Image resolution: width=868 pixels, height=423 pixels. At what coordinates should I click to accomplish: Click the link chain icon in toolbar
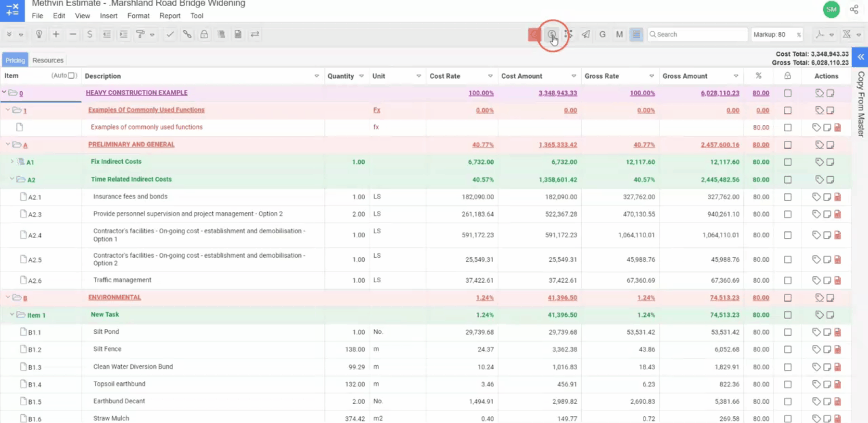coord(187,34)
